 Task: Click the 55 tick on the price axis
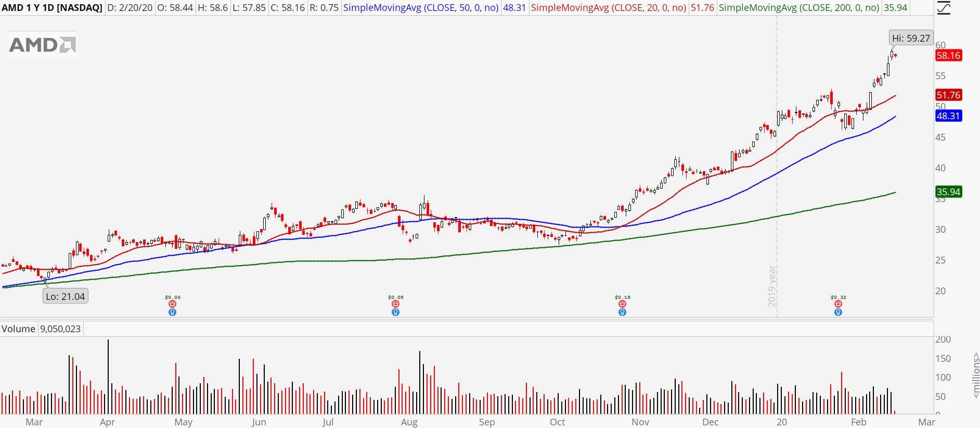(x=940, y=76)
